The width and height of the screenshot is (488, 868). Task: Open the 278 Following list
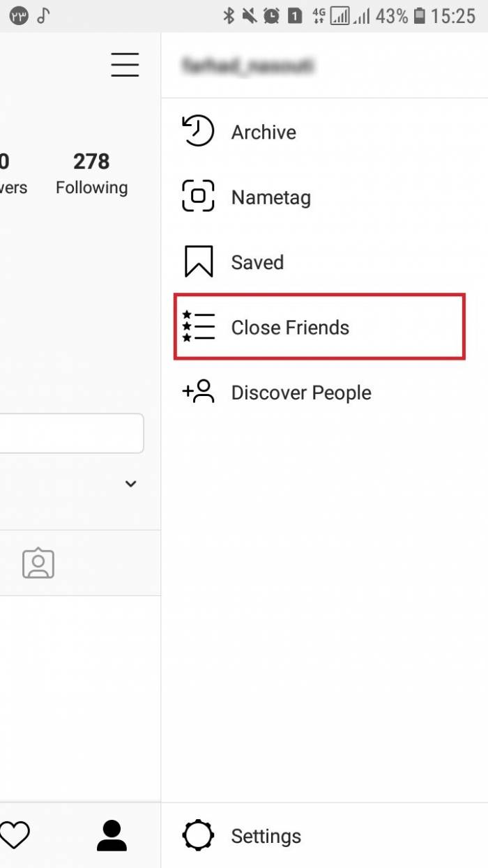coord(91,173)
